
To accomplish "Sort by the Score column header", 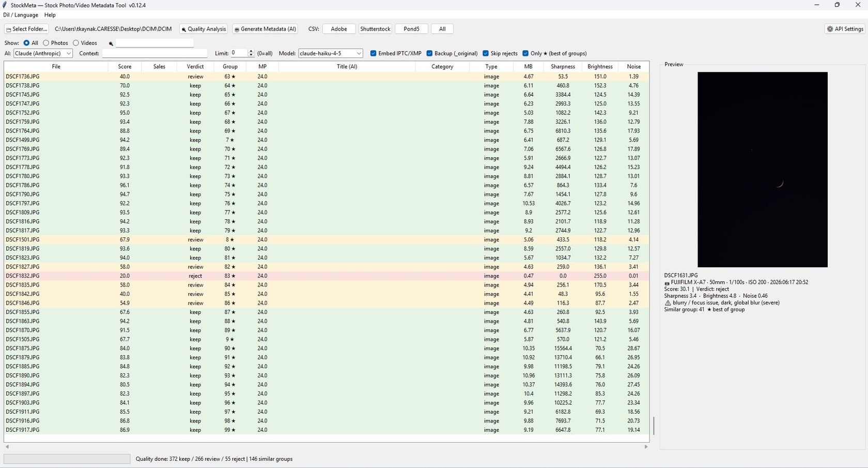I will [x=125, y=67].
